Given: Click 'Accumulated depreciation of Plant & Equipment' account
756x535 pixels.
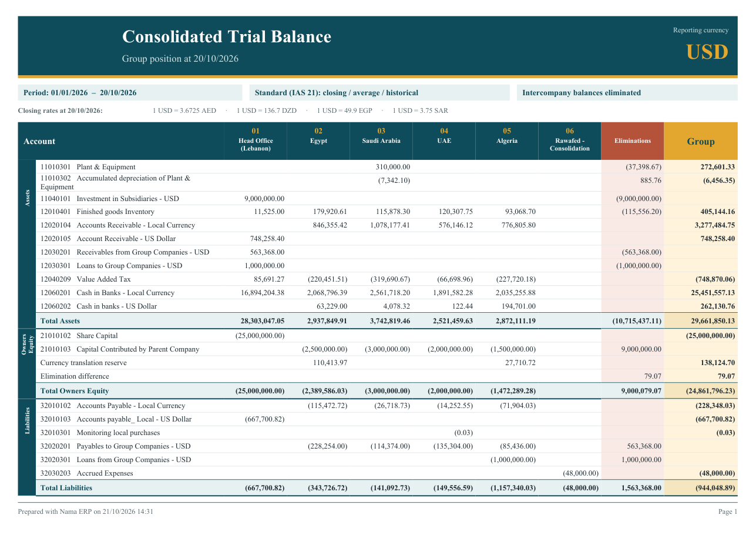Looking at the screenshot, I should point(115,182).
